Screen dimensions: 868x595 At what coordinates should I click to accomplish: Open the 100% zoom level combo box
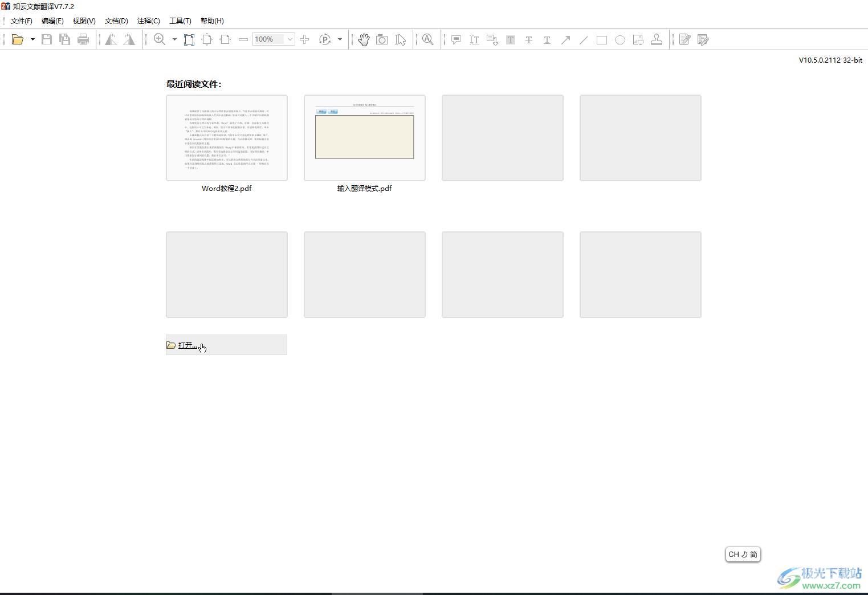[274, 39]
